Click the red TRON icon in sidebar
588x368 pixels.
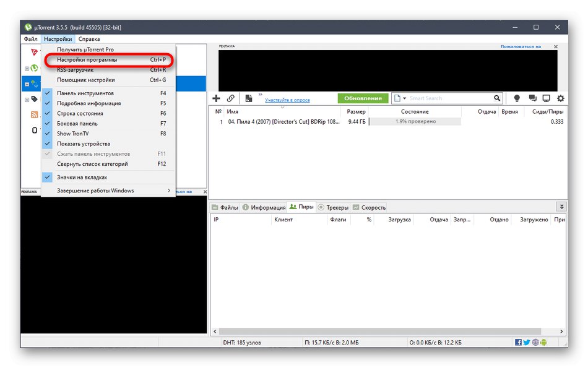click(35, 52)
